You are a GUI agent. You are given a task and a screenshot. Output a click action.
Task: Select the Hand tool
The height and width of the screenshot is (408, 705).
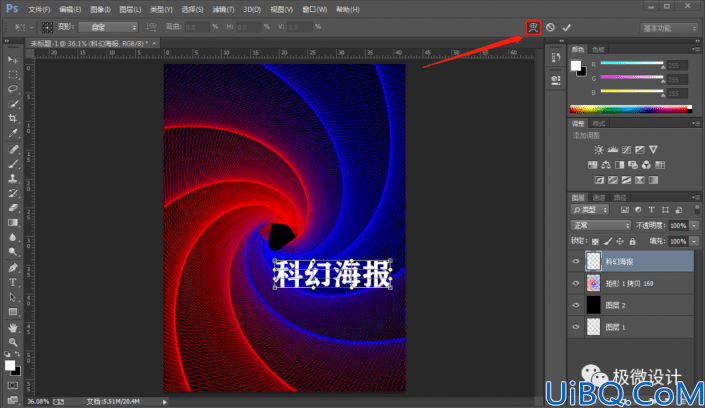pyautogui.click(x=13, y=328)
